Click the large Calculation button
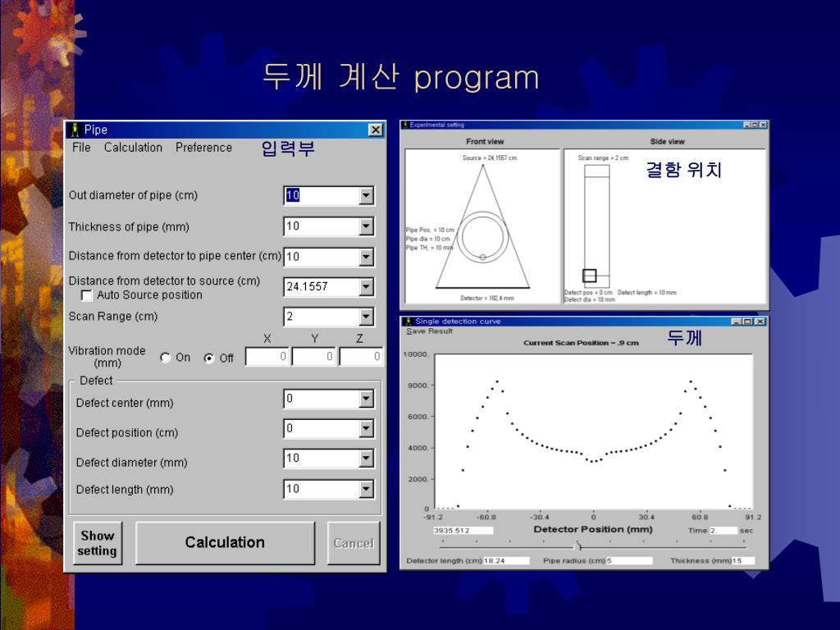Screen dimensions: 840x630 coord(225,543)
